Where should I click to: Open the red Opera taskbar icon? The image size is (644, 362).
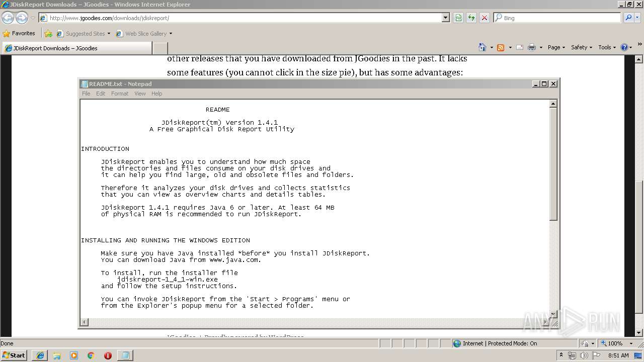108,355
